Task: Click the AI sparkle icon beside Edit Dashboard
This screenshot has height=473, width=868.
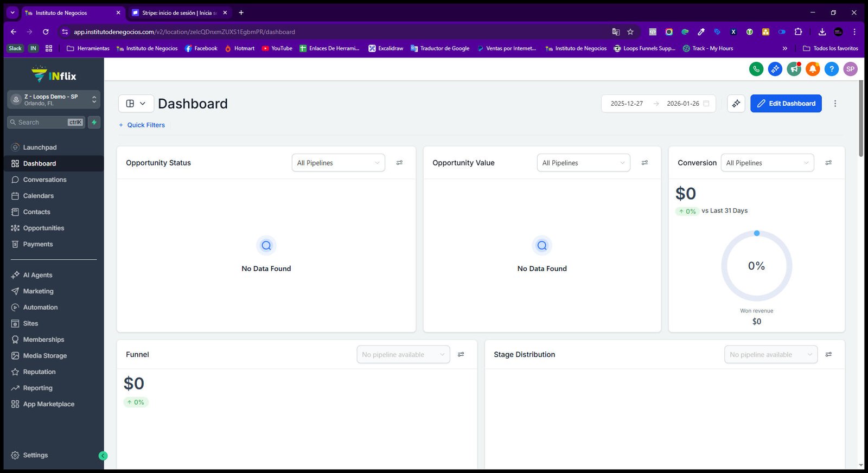Action: click(x=736, y=104)
